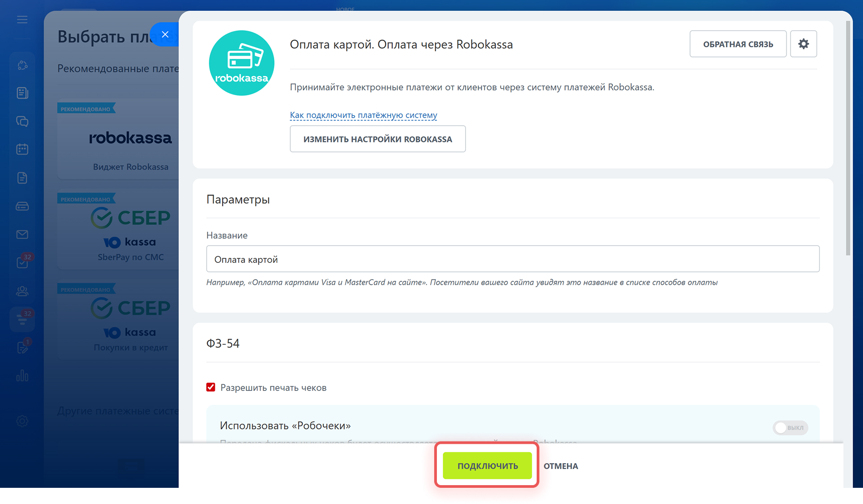Toggle the Использовать «Робочеки» switch
Screen dimensions: 863x504
[x=790, y=428]
